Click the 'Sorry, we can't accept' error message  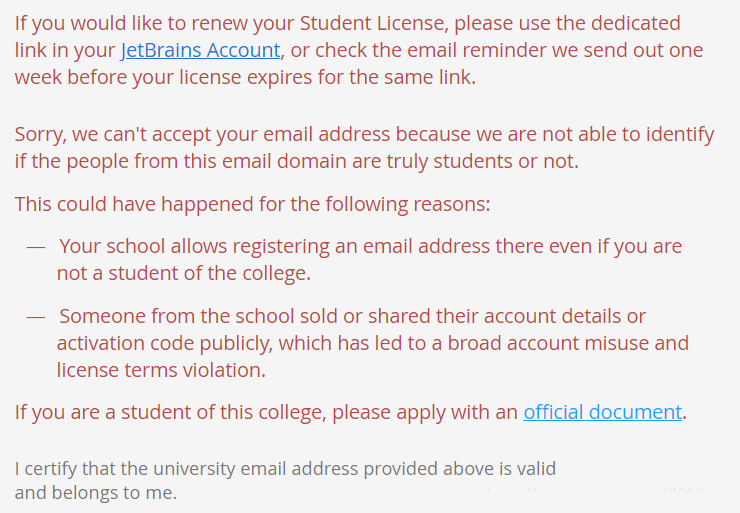click(x=364, y=134)
